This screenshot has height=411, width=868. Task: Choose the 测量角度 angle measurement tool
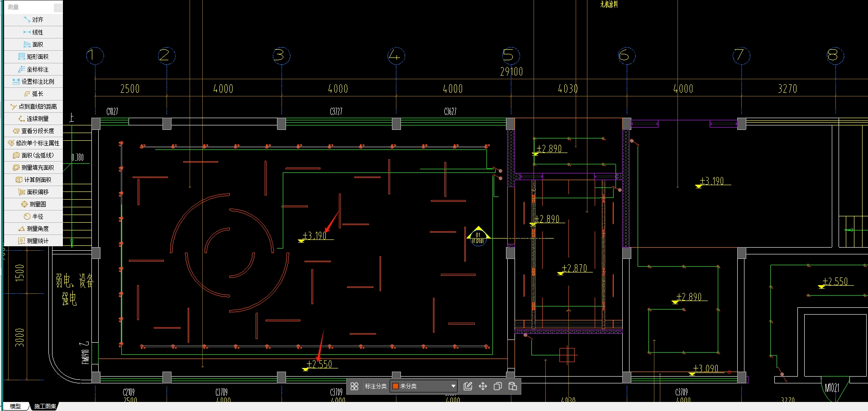[x=33, y=229]
